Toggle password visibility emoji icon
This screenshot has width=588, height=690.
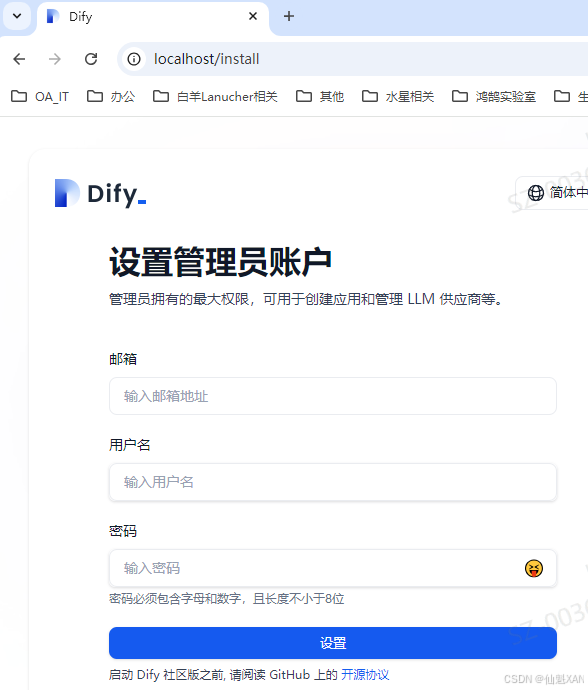click(x=533, y=568)
